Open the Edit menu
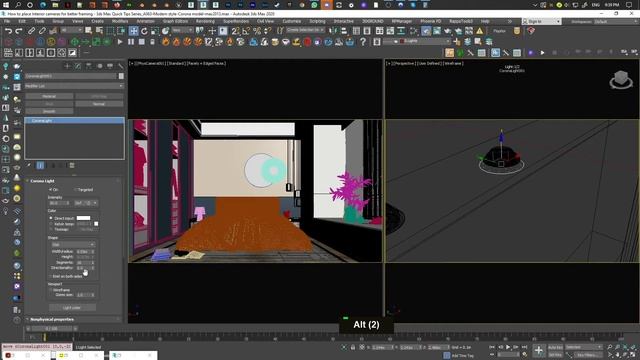 click(22, 21)
